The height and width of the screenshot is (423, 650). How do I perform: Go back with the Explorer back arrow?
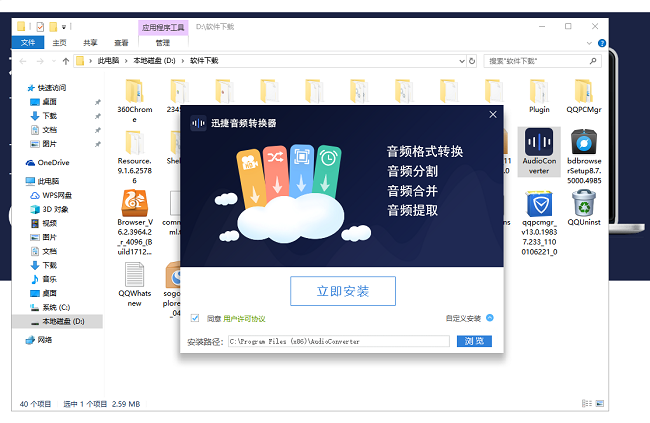[23, 61]
